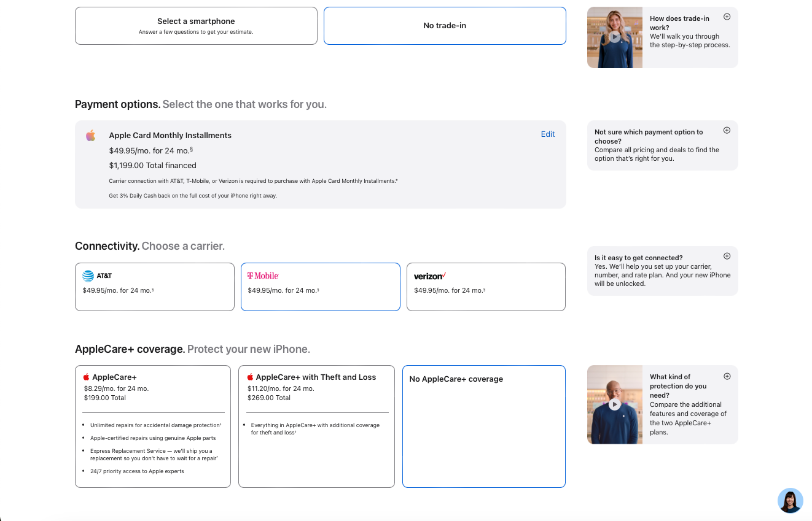Select the No trade-in option
Viewport: 812px width, 521px height.
445,26
